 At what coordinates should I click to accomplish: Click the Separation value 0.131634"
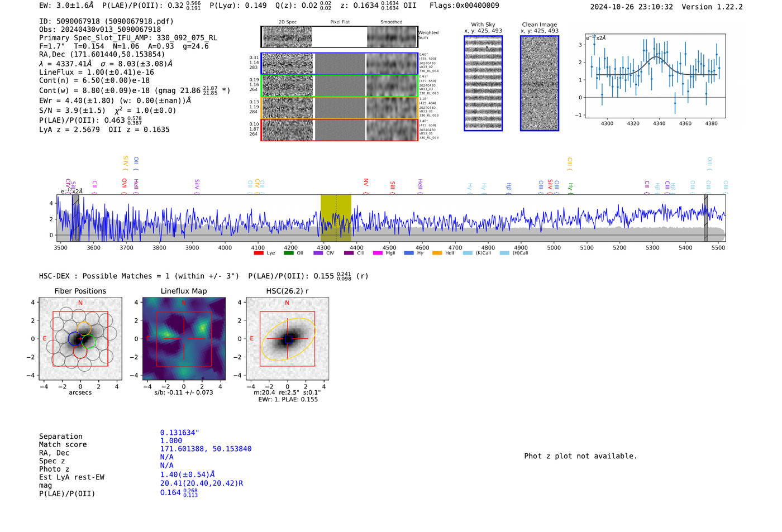pos(179,433)
